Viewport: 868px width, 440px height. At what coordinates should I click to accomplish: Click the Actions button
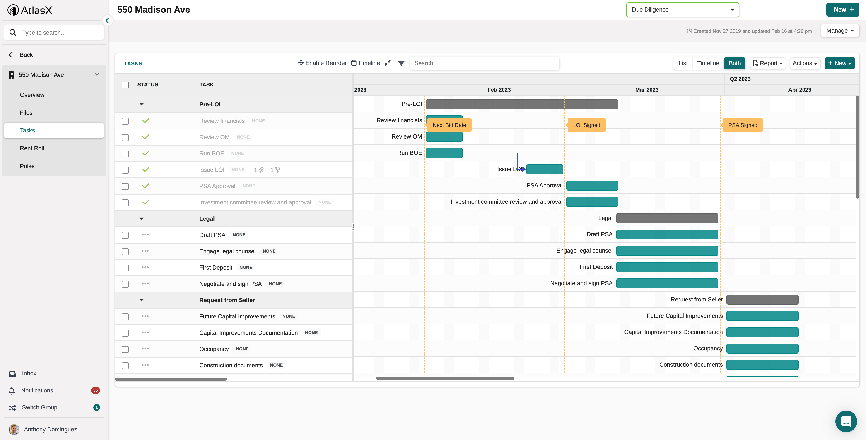point(805,63)
